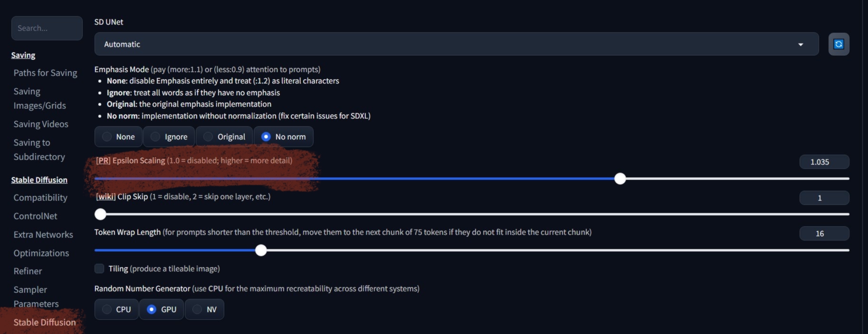Open the Sampler Parameters section
Screen dimensions: 868x334
tap(36, 297)
